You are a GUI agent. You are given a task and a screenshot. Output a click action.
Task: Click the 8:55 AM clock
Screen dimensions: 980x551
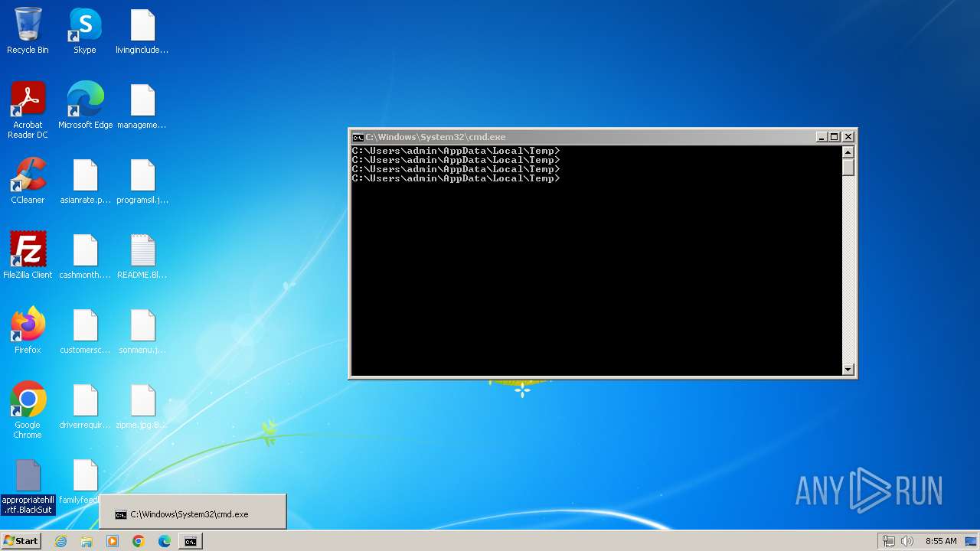click(941, 541)
